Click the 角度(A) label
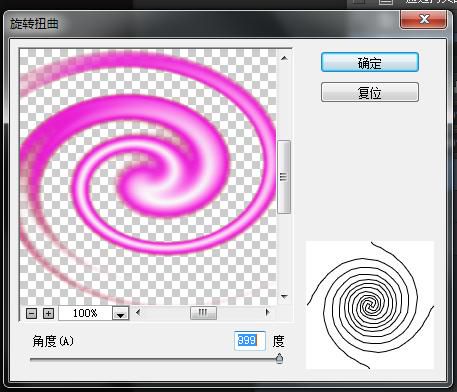Screen dimensions: 457x392 click(53, 341)
